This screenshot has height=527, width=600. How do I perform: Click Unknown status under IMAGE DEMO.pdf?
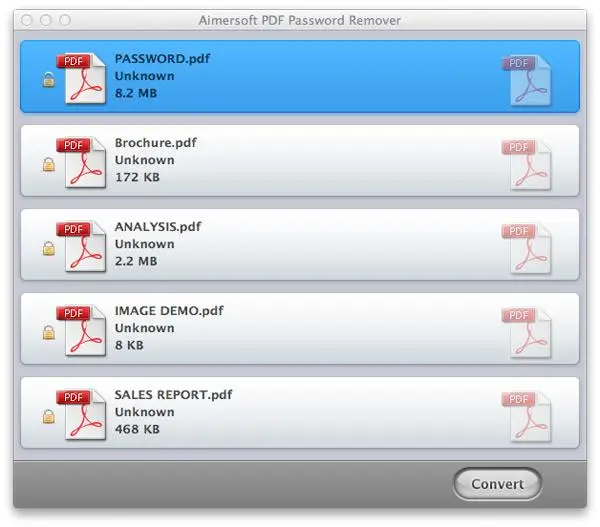(x=145, y=328)
